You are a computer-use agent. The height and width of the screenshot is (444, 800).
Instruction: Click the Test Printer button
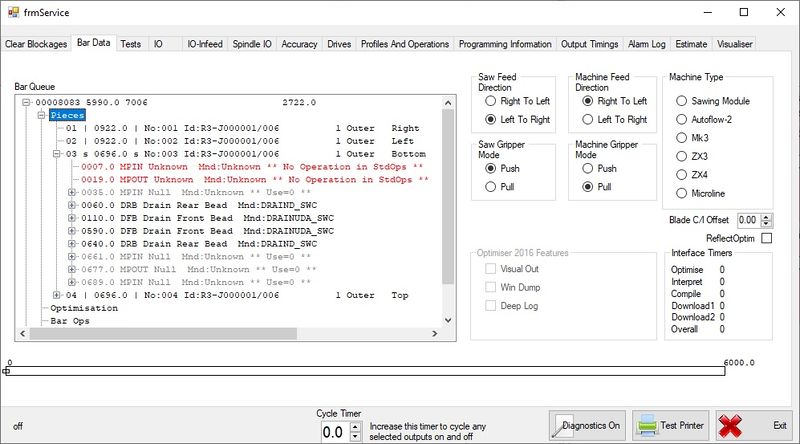tap(670, 425)
